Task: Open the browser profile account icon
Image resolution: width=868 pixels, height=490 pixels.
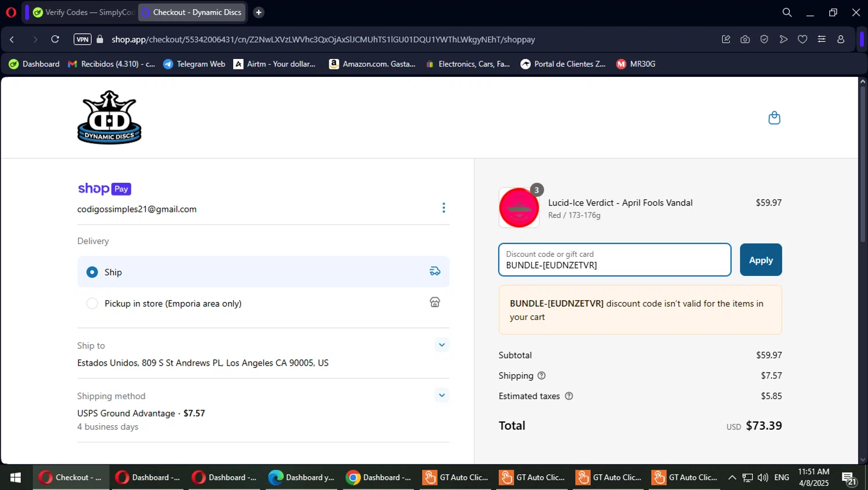Action: click(x=841, y=39)
